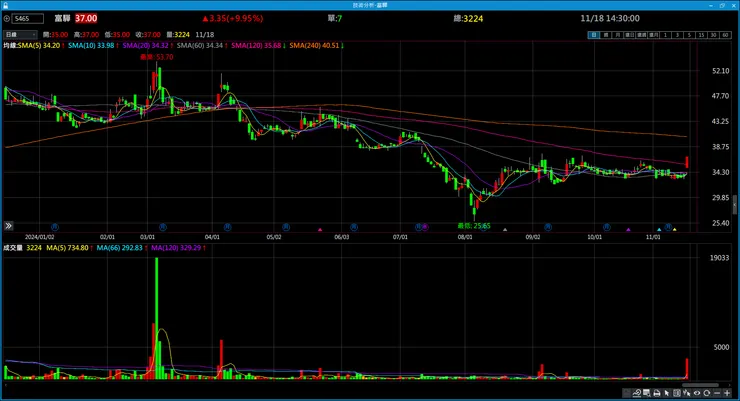740x401 pixels.
Task: Select the 日 (daily) period tab
Action: (x=594, y=35)
